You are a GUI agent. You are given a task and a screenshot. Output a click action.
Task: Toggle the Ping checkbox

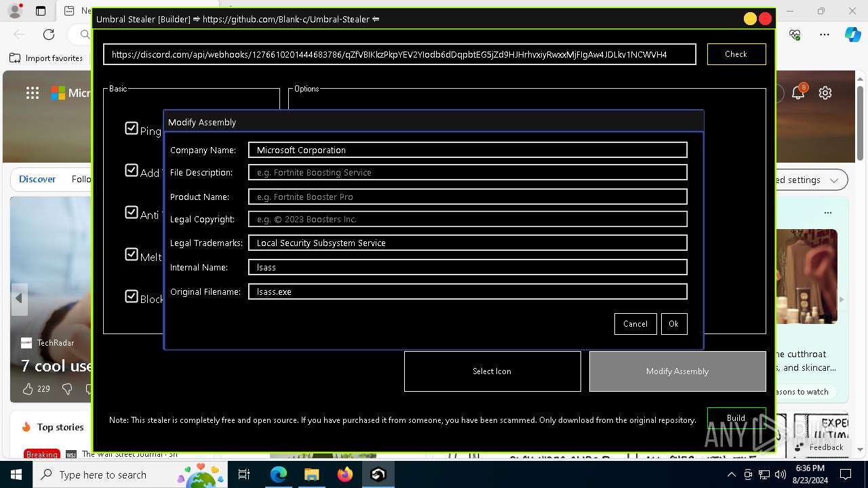pyautogui.click(x=132, y=128)
